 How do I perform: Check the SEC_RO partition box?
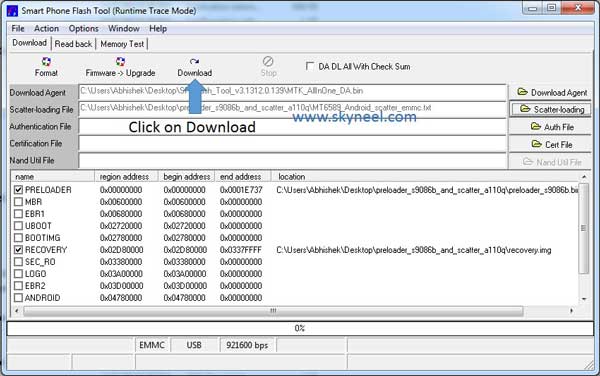tap(18, 262)
